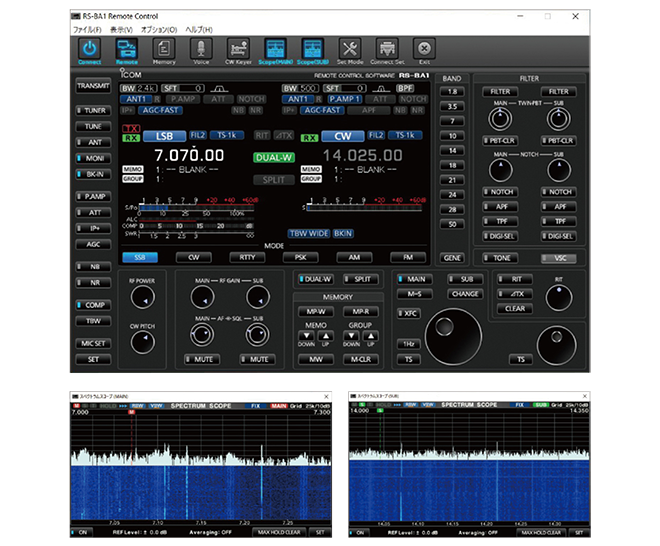Open the Memory toolbar icon

164,50
